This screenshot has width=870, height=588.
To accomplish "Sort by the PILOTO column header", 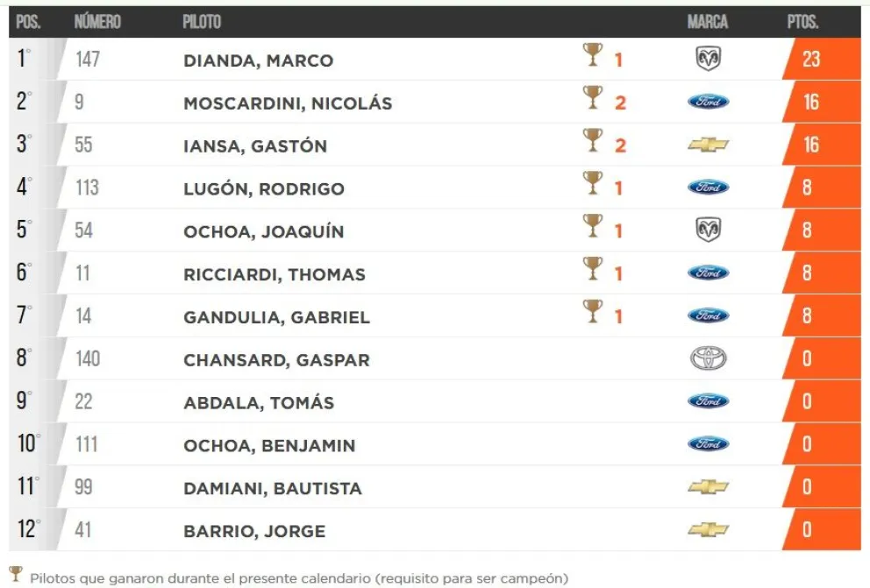I will click(x=202, y=22).
